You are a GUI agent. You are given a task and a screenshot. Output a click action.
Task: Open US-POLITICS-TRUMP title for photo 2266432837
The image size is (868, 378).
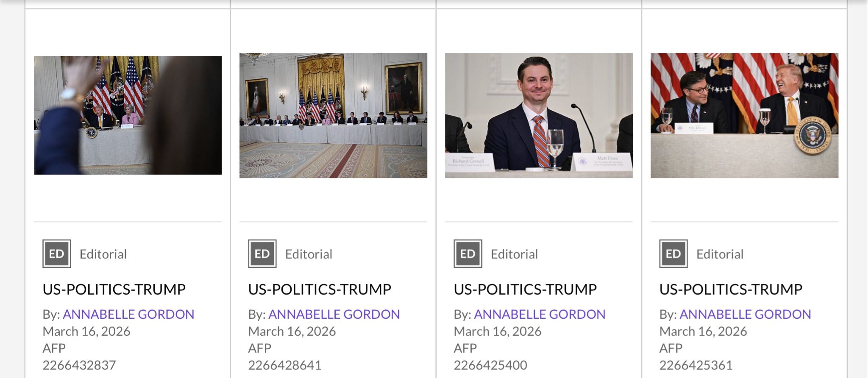pos(114,289)
